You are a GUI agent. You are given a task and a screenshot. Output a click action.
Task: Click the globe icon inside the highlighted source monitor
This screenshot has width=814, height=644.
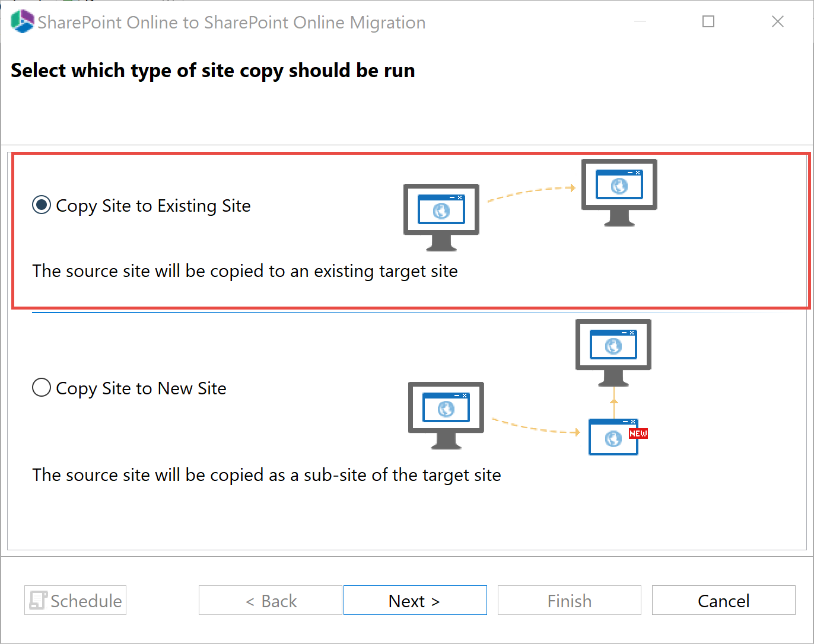(440, 210)
